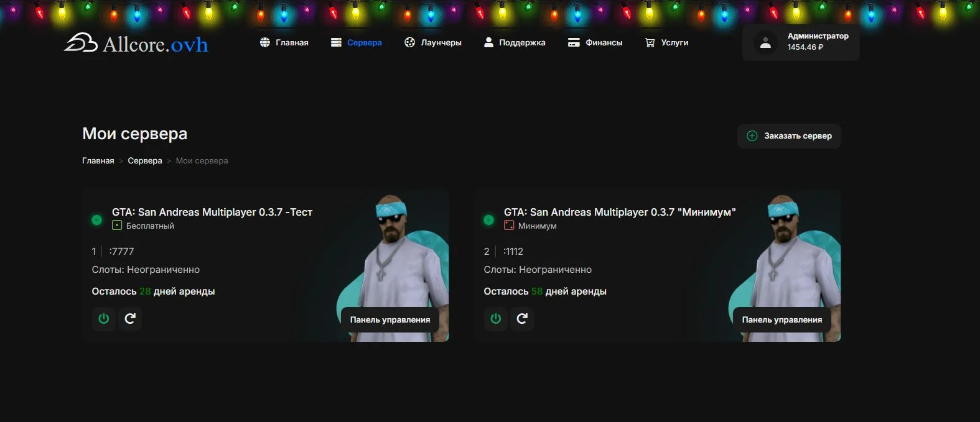This screenshot has height=422, width=980.
Task: Click the red Минимум tariff icon
Action: (x=509, y=226)
